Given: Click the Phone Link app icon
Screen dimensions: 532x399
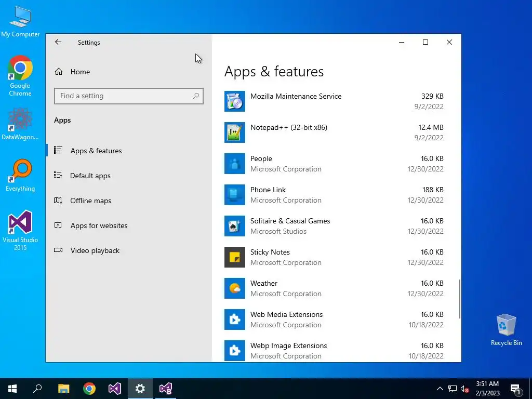Looking at the screenshot, I should click(234, 195).
